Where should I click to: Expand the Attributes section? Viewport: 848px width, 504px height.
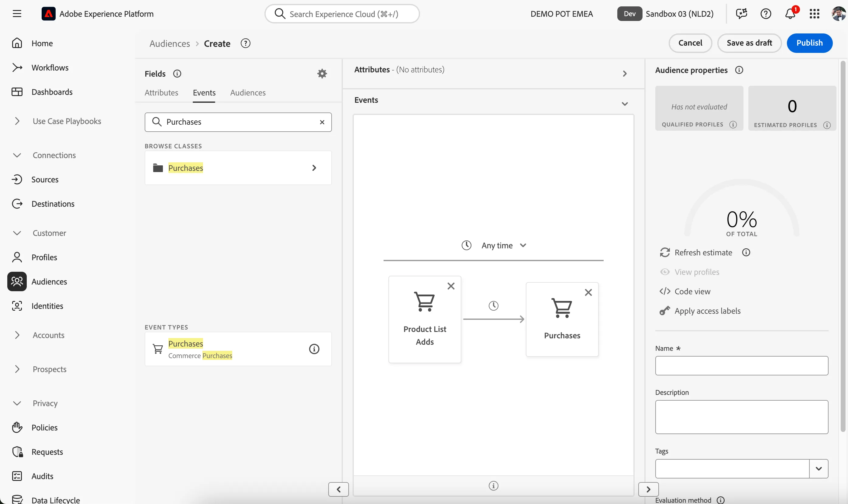tap(625, 74)
